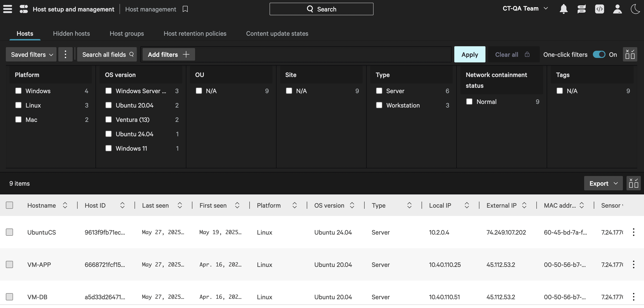Click the top Search field
The height and width of the screenshot is (308, 644).
point(321,9)
